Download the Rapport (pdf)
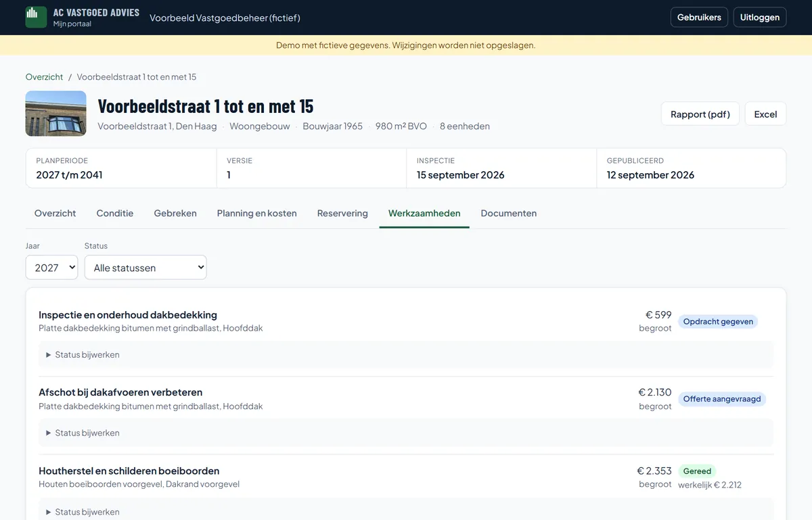Screen dimensions: 812x520 pos(700,114)
